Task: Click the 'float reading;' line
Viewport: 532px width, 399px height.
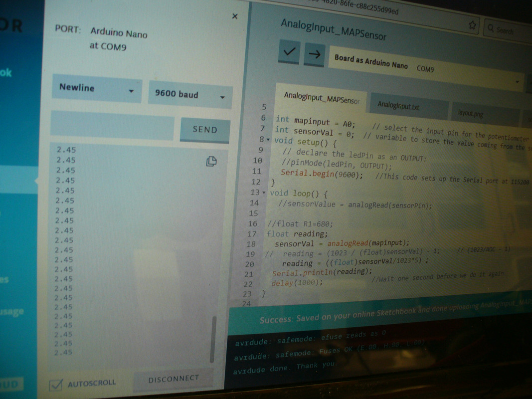Action: click(297, 234)
